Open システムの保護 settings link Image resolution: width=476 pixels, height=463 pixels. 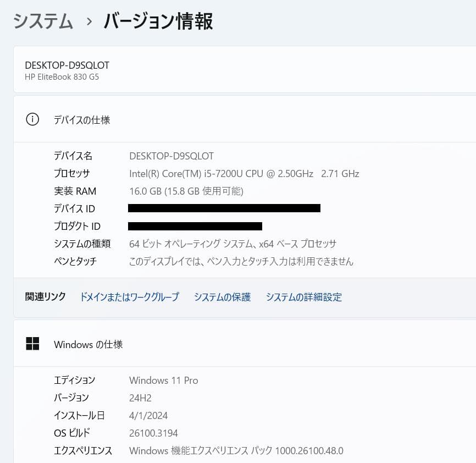(x=222, y=296)
